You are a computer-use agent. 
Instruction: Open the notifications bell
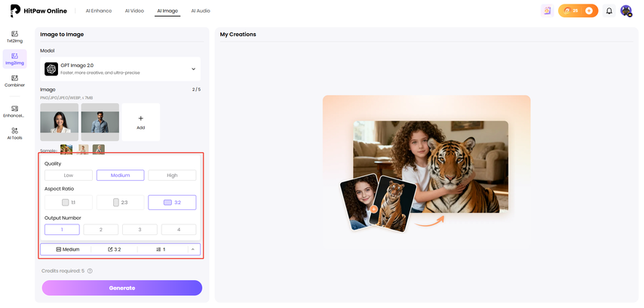(609, 11)
